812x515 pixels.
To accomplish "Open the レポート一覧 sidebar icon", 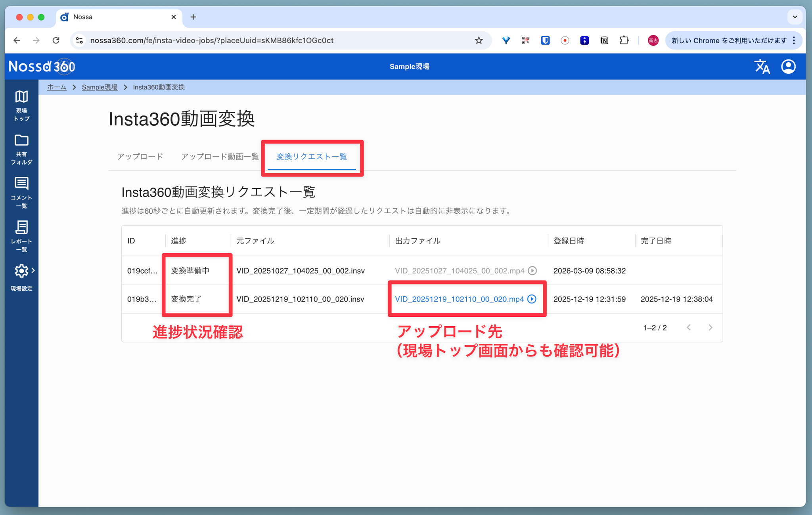I will pos(21,228).
